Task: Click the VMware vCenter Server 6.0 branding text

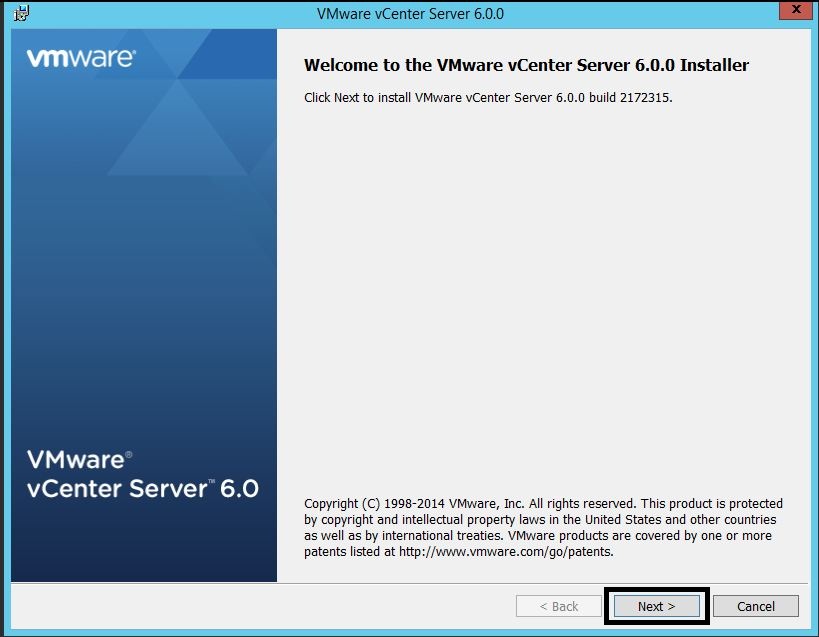Action: point(142,474)
